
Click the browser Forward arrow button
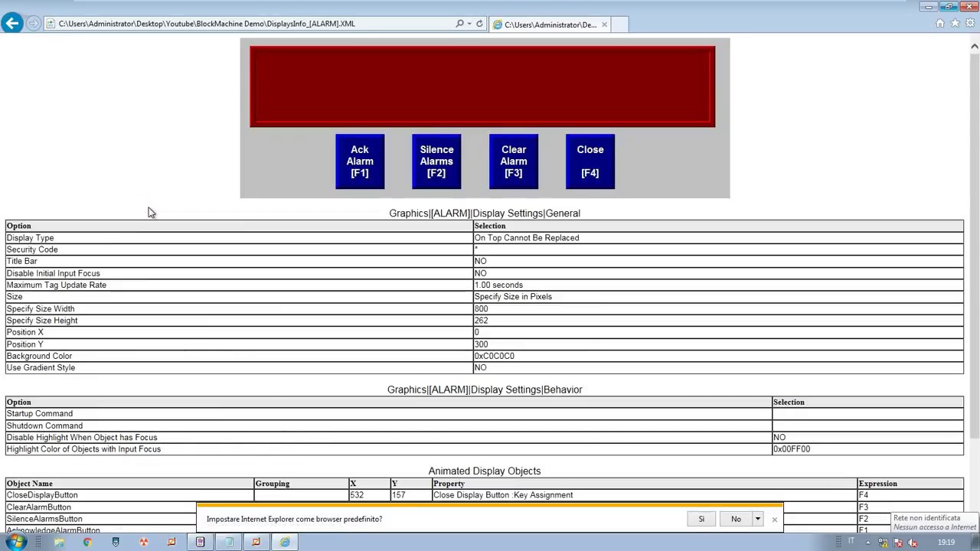(x=33, y=24)
